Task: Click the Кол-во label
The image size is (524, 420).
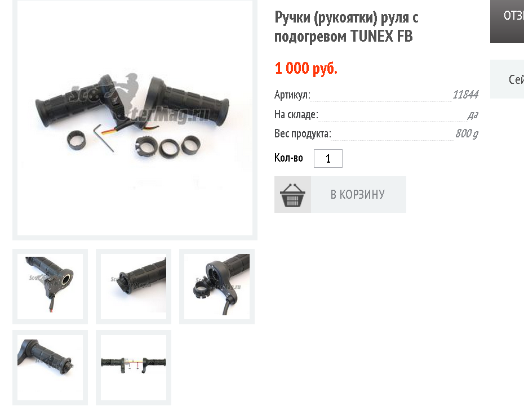Action: click(x=288, y=158)
